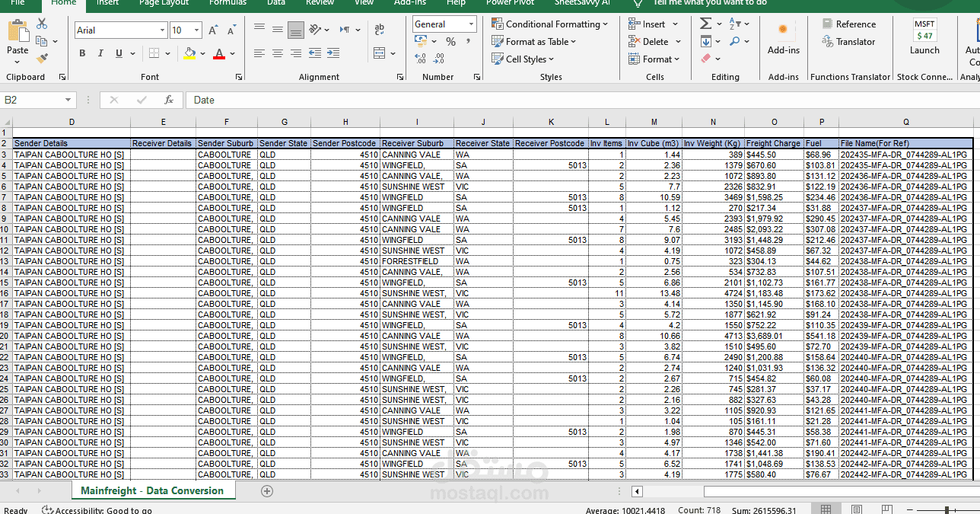Click the Insert Function fx icon

point(169,100)
